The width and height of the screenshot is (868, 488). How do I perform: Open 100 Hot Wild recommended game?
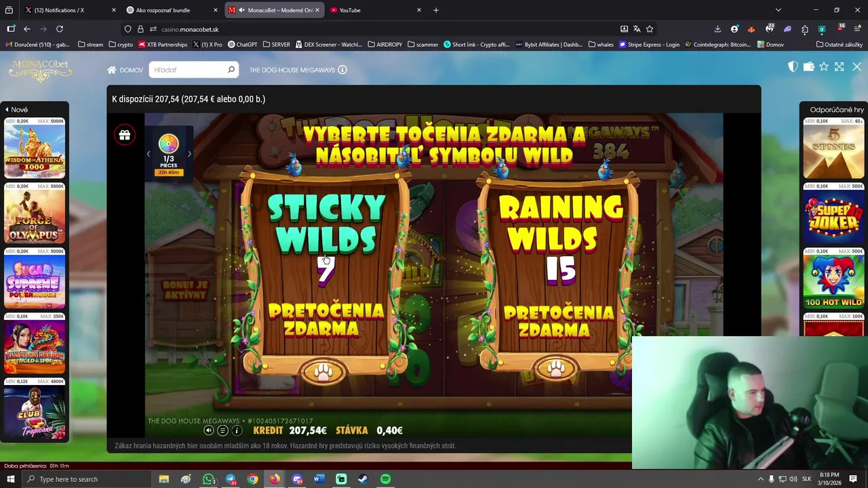tap(833, 278)
